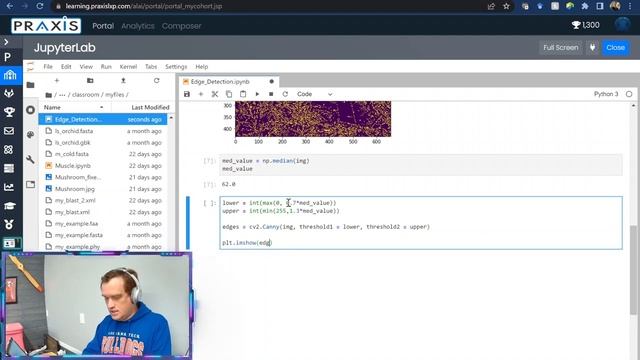Screen dimensions: 640x360
Task: Refresh the file list
Action: 157,81
